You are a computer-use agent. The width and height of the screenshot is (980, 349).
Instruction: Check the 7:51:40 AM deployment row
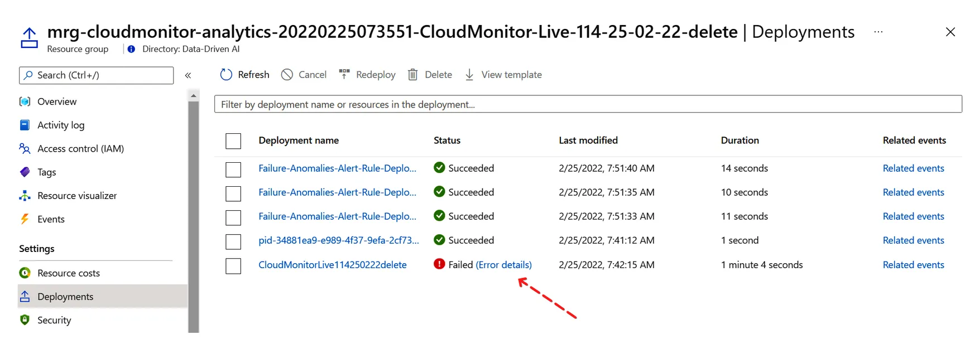point(233,169)
